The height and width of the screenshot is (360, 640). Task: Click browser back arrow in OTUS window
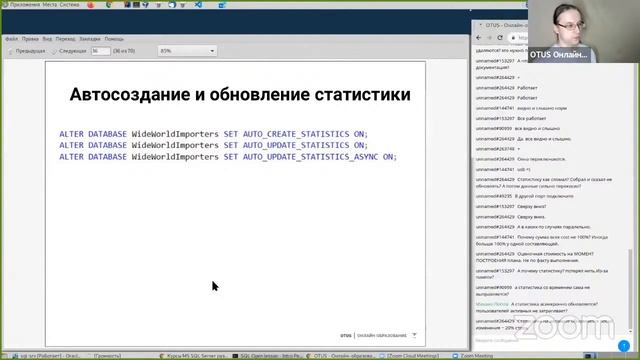tap(479, 38)
